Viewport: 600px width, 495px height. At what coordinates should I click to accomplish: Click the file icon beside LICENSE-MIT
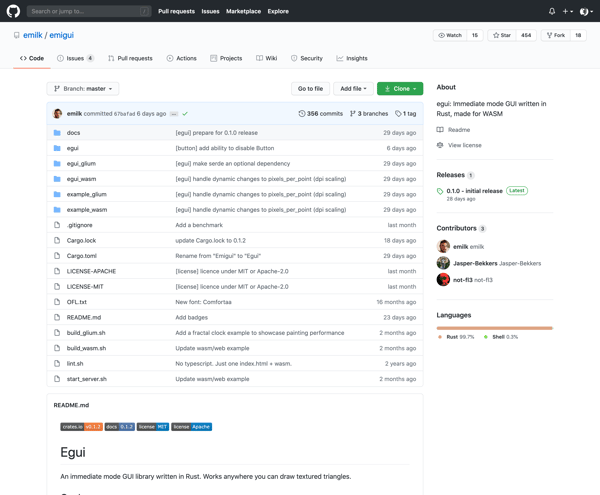[x=57, y=287]
